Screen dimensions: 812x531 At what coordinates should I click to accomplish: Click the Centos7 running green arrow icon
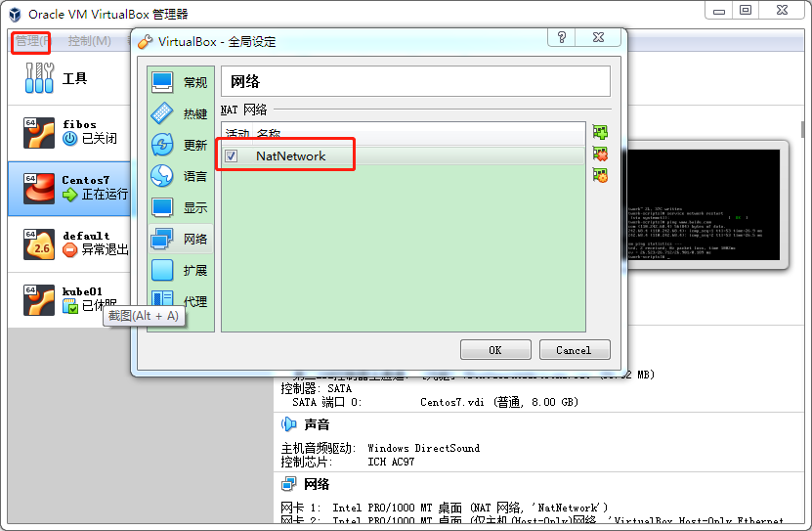[x=70, y=195]
